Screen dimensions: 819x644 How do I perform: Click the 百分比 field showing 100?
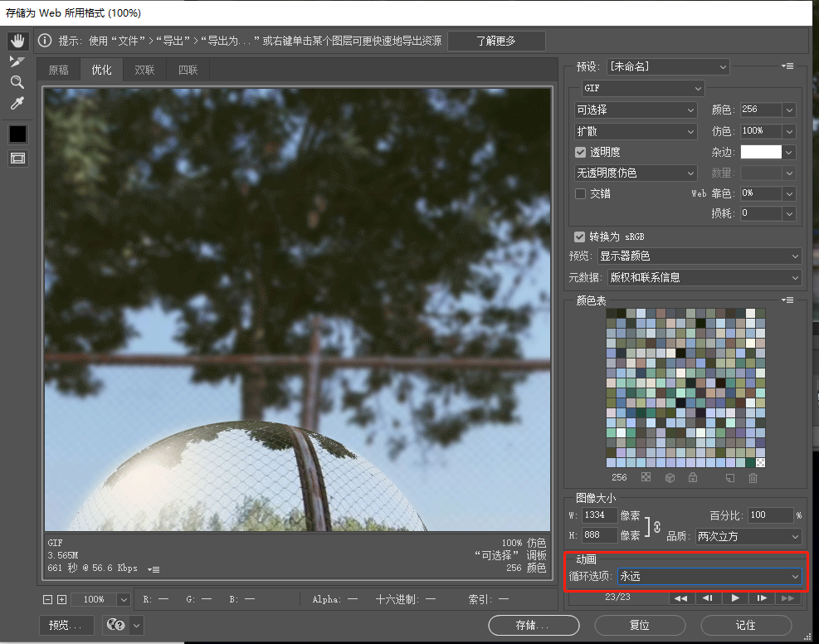pos(771,515)
